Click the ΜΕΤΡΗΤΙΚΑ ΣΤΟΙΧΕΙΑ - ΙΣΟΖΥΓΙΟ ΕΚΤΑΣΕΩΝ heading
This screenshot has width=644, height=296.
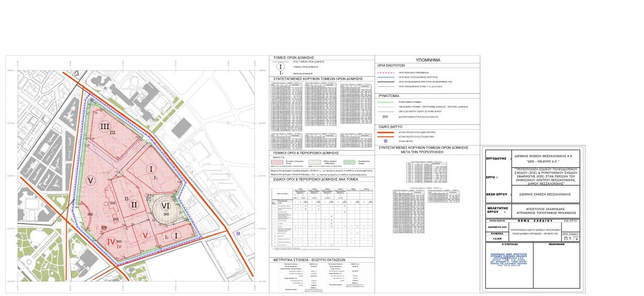click(321, 259)
